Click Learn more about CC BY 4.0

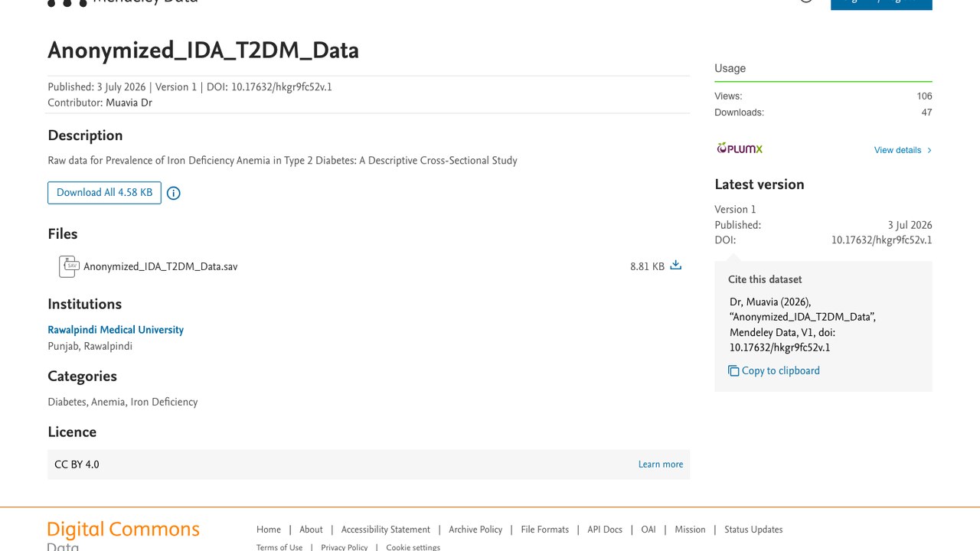[x=661, y=465]
